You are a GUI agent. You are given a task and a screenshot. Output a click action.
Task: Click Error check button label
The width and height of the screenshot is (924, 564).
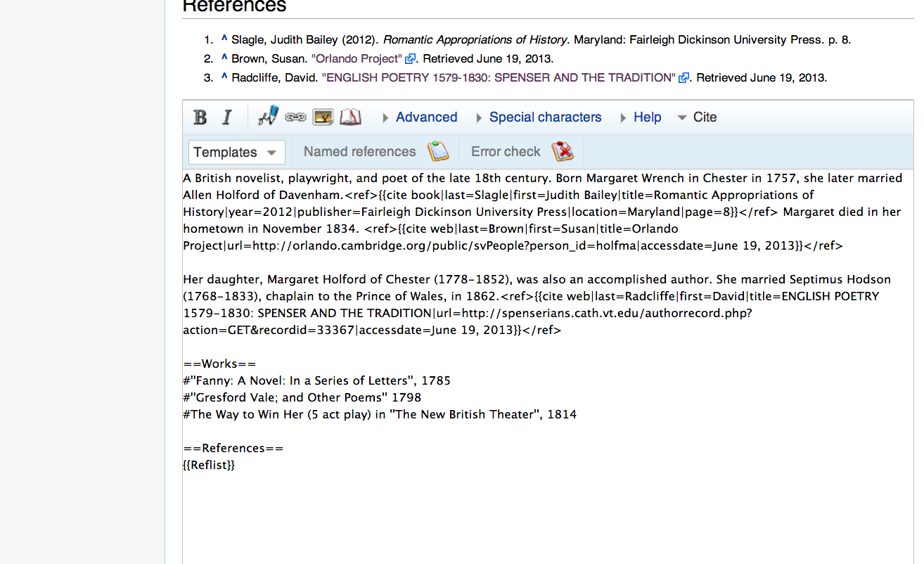[506, 152]
